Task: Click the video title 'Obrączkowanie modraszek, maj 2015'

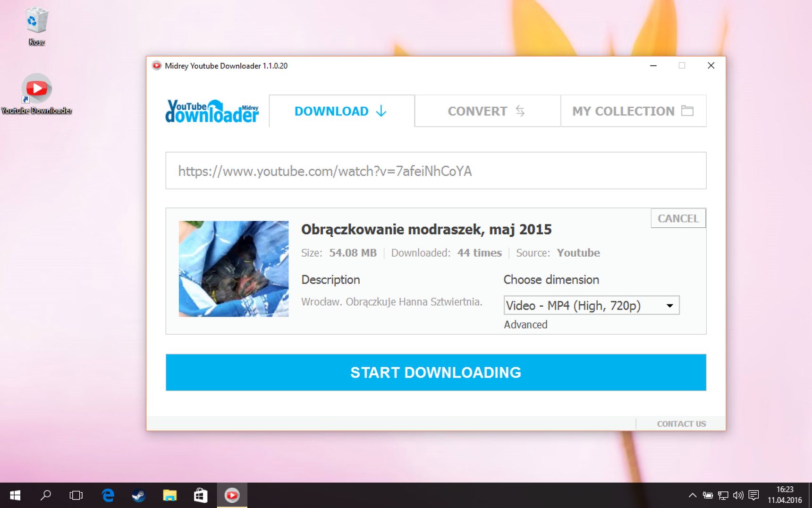Action: coord(426,230)
